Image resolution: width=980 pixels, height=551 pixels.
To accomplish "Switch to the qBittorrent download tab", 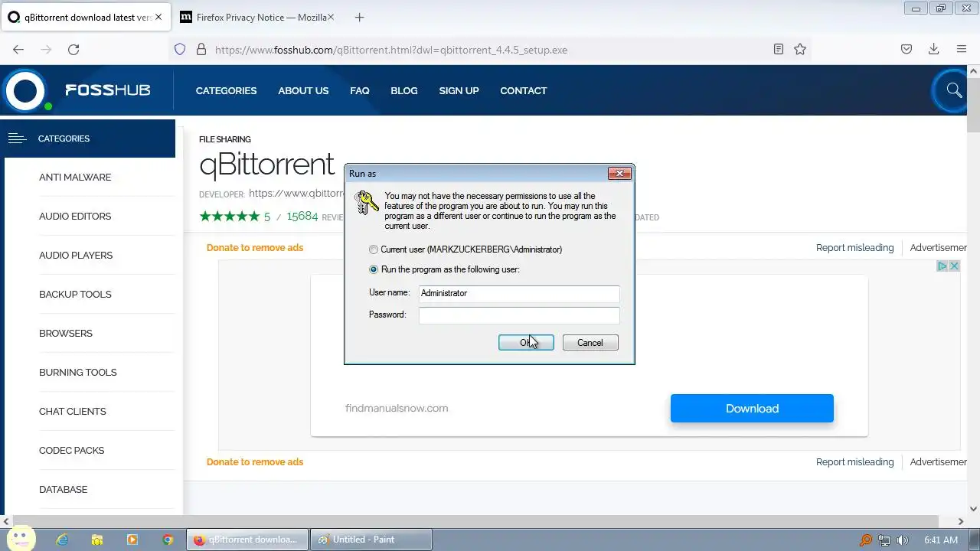I will 84,17.
